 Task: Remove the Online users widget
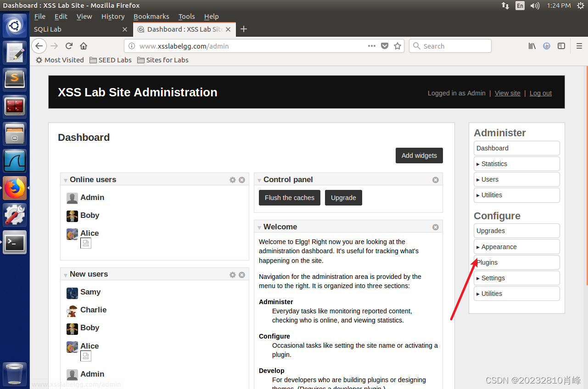[242, 180]
